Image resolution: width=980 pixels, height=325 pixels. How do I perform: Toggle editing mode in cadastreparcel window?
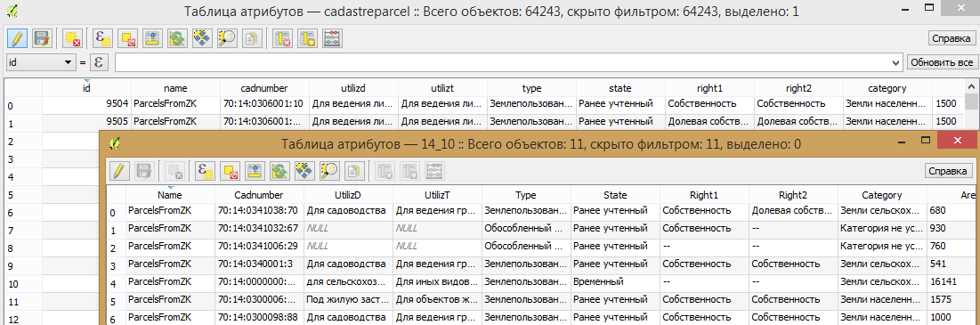pyautogui.click(x=18, y=39)
